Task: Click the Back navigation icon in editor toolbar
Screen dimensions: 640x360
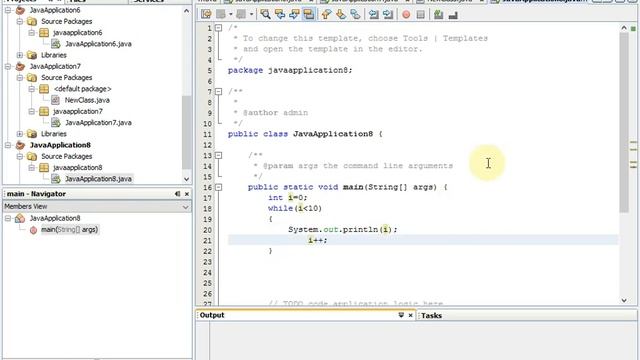Action: [x=221, y=15]
